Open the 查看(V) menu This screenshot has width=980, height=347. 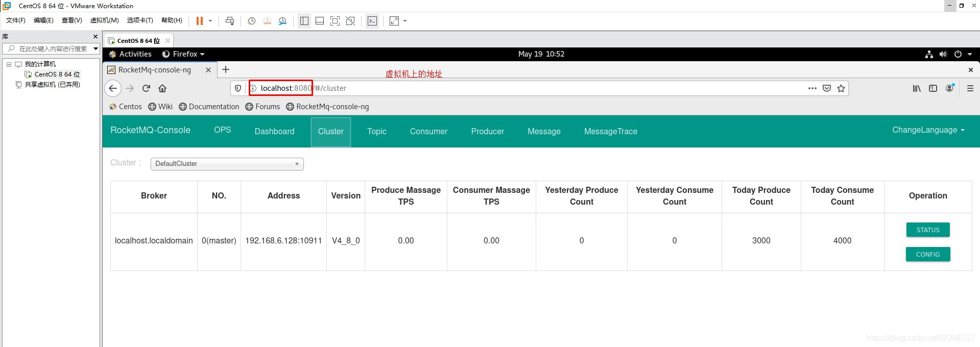pos(71,20)
